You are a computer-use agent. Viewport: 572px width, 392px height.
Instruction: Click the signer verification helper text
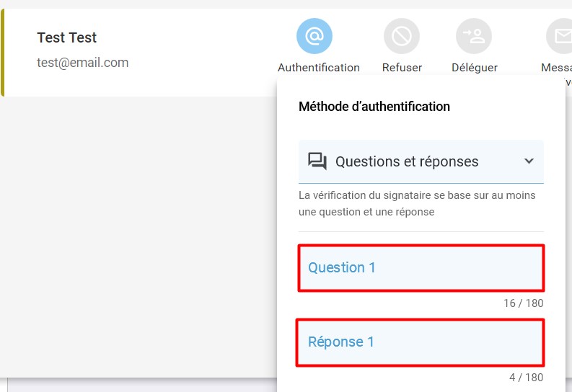(x=417, y=204)
